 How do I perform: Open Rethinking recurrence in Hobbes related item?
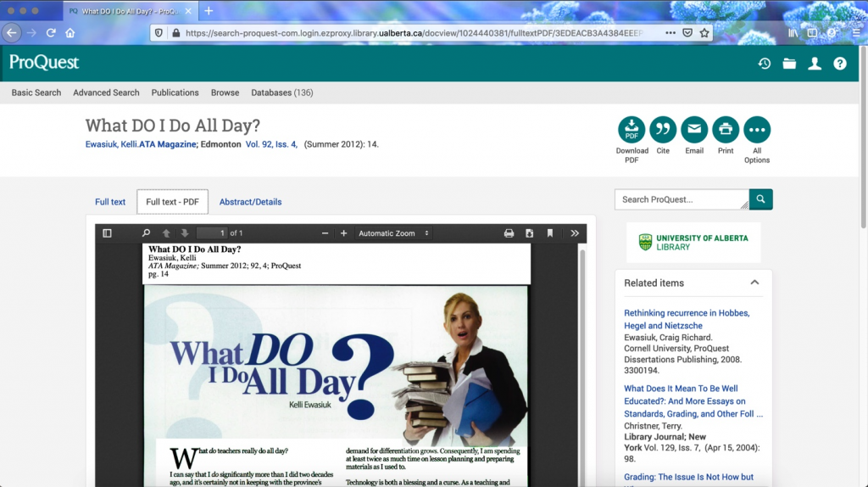pyautogui.click(x=687, y=319)
